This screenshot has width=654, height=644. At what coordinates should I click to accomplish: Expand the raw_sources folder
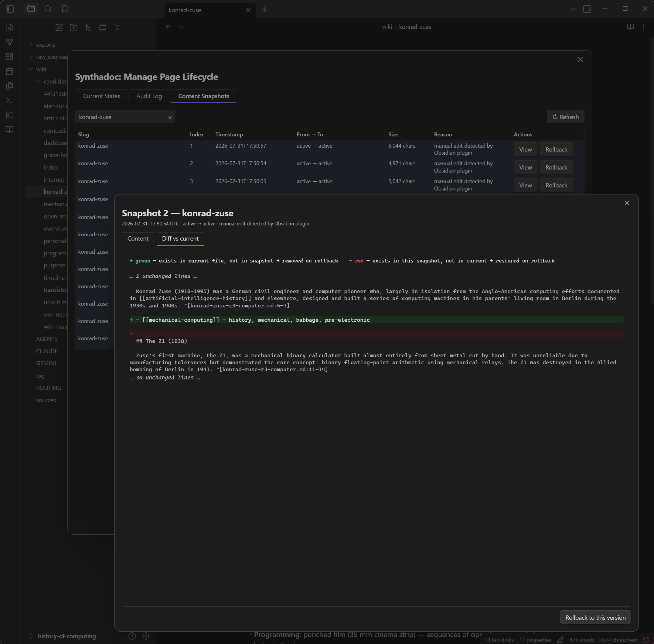click(x=31, y=57)
